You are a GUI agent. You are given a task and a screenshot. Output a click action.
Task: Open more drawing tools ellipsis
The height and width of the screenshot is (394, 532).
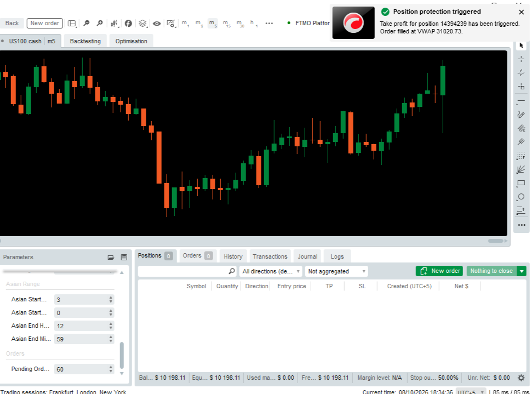(522, 225)
